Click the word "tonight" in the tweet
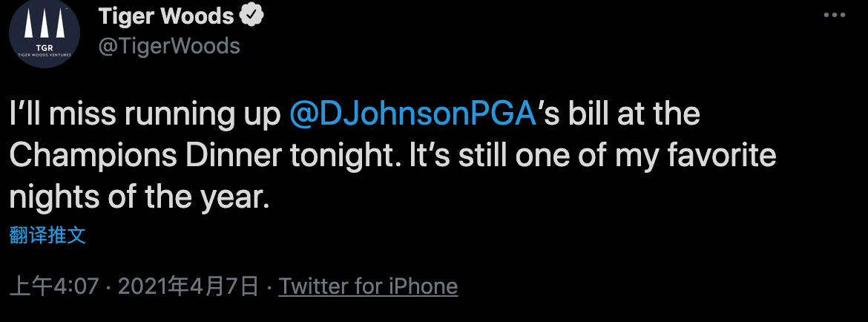The width and height of the screenshot is (868, 322). 343,157
